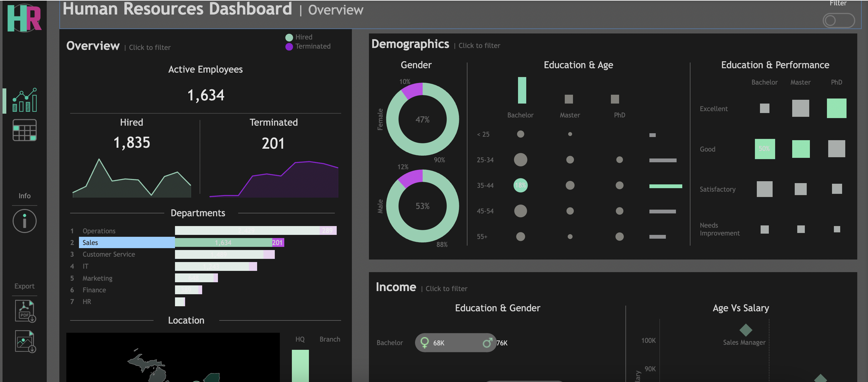The height and width of the screenshot is (382, 868).
Task: Open the table details page icon
Action: coord(25,130)
